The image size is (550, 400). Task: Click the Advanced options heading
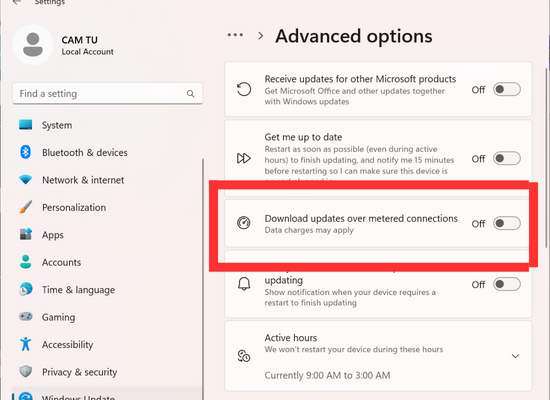pos(354,36)
